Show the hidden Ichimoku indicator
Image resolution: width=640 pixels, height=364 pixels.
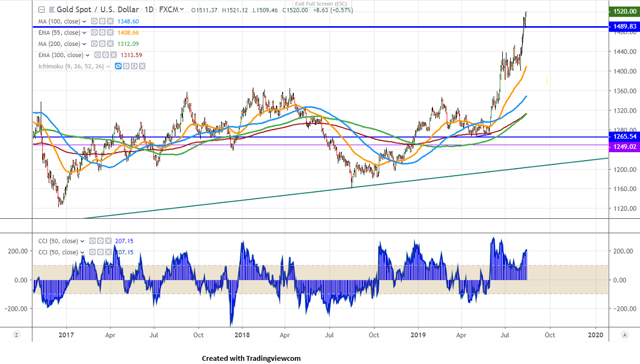(x=119, y=66)
